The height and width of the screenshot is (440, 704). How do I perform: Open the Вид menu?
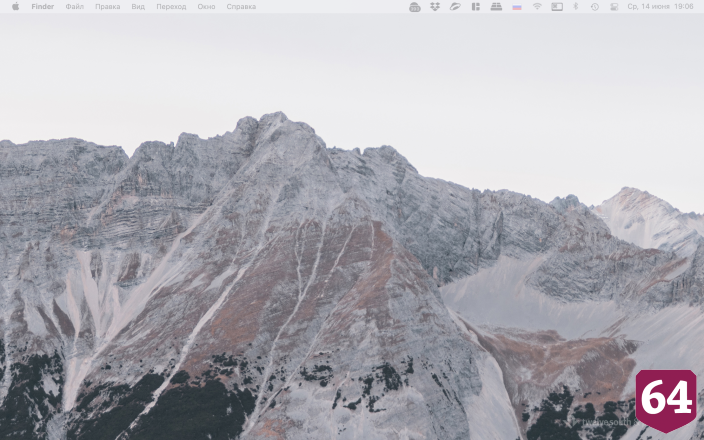(138, 6)
